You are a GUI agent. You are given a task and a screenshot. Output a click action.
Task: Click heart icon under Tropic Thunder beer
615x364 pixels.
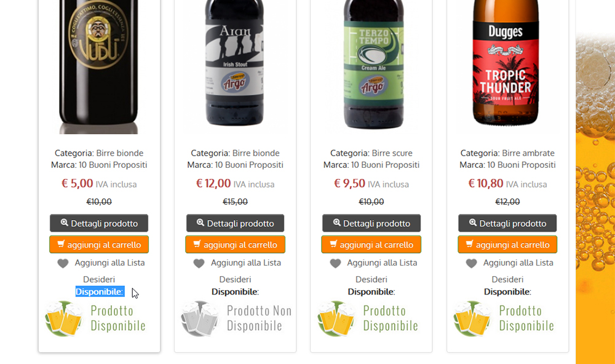(x=472, y=264)
